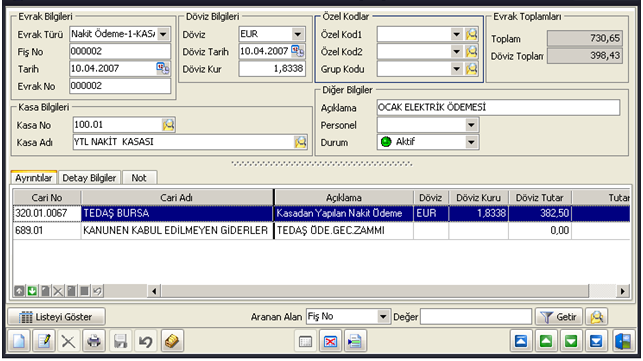Screen dimensions: 643x361
Task: Click the Açıklama text field with OCAK ELEKTRİK ÖDEMESİ
Action: [x=498, y=107]
